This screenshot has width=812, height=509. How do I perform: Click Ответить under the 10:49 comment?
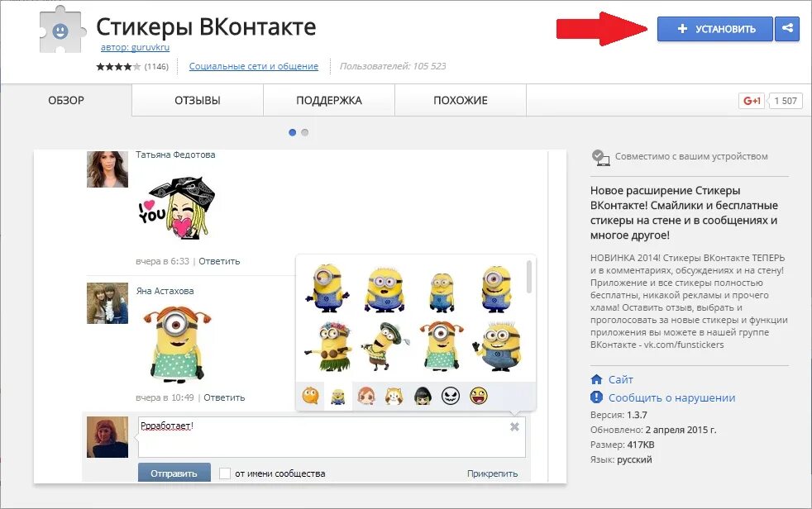pyautogui.click(x=224, y=397)
